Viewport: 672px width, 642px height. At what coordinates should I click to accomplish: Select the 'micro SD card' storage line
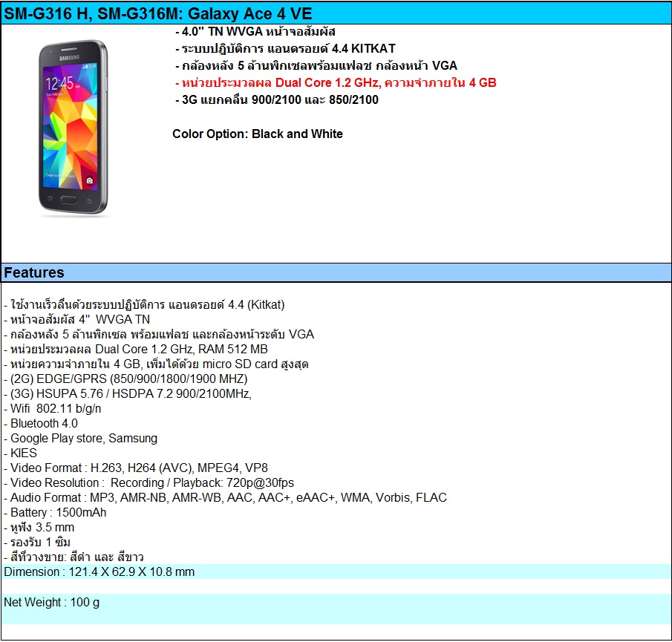click(157, 364)
